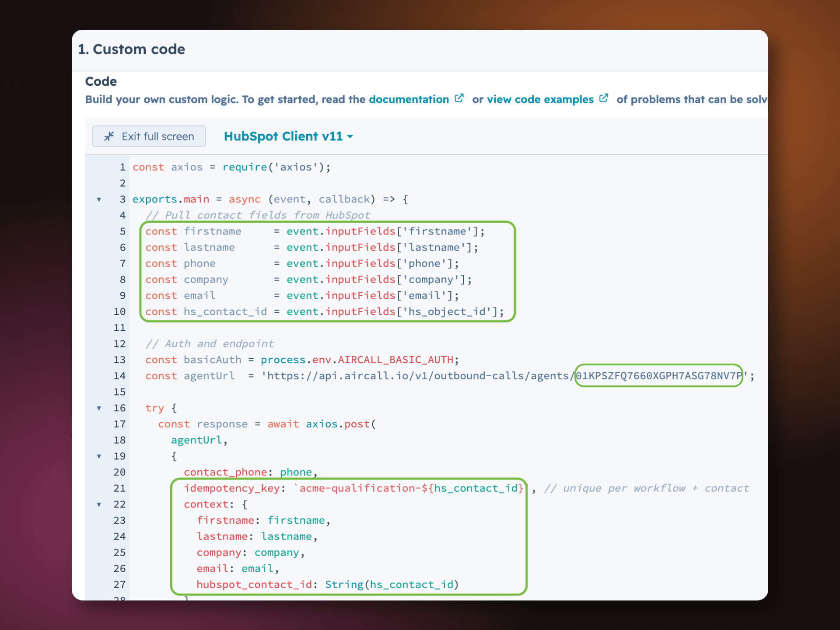
Task: Open the HubSpot Client v11 dropdown
Action: 288,136
